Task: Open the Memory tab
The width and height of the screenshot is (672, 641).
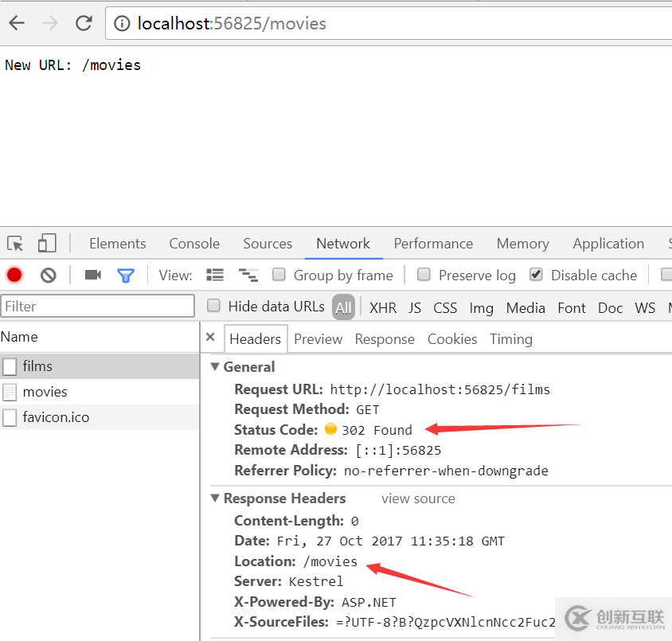Action: [x=522, y=244]
